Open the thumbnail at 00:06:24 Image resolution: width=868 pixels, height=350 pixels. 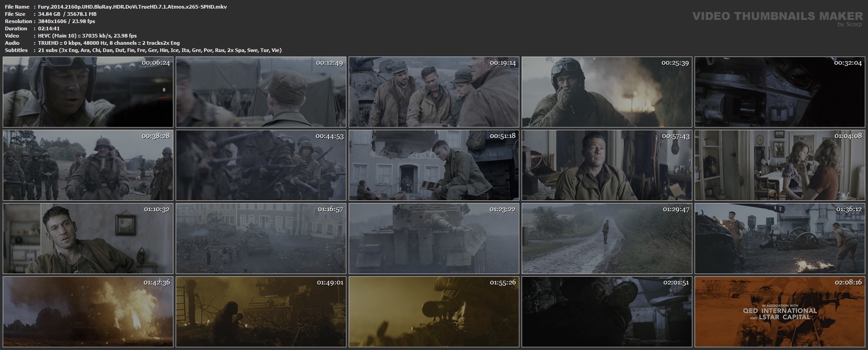coord(88,92)
